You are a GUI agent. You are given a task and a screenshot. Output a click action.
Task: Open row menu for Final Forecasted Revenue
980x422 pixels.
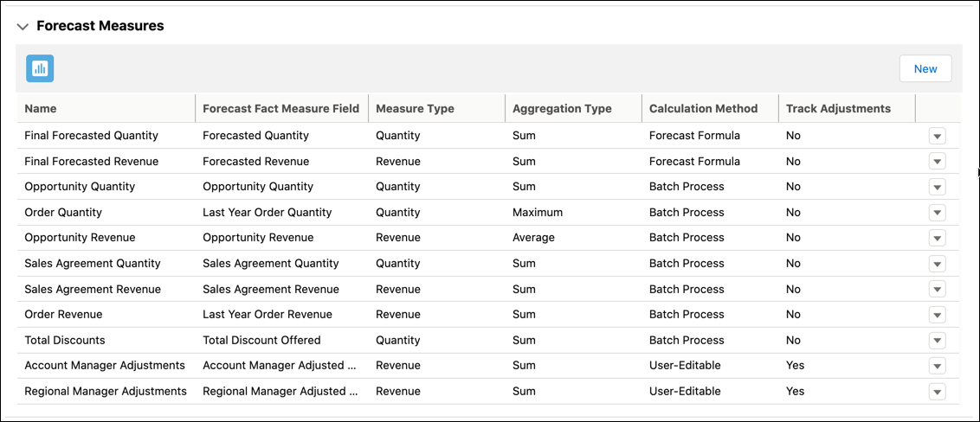(x=937, y=162)
